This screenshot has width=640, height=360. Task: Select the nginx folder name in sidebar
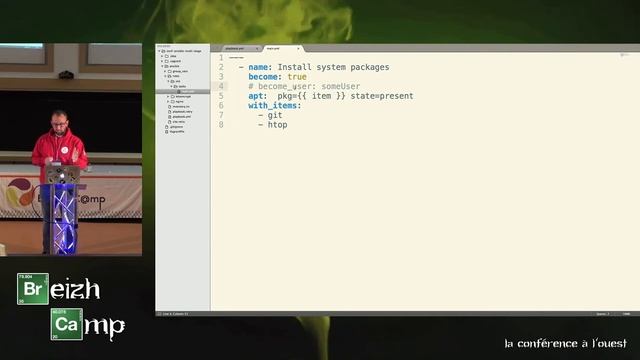[179, 101]
